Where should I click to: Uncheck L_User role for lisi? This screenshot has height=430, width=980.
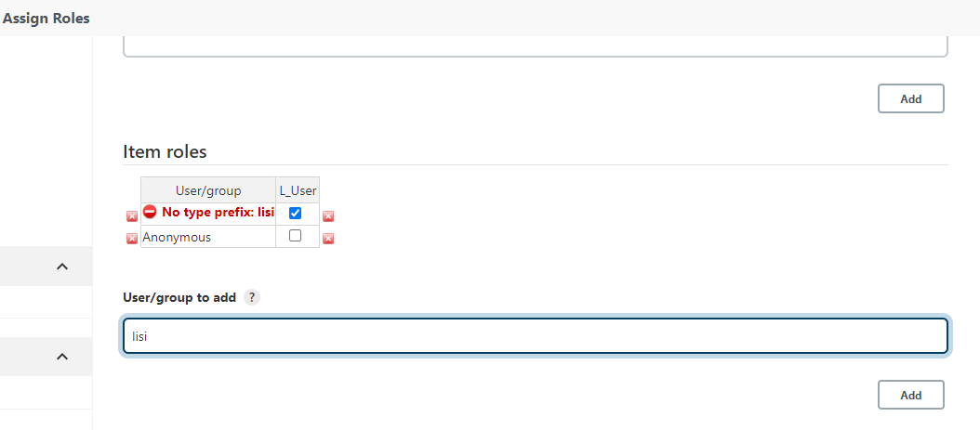[296, 213]
